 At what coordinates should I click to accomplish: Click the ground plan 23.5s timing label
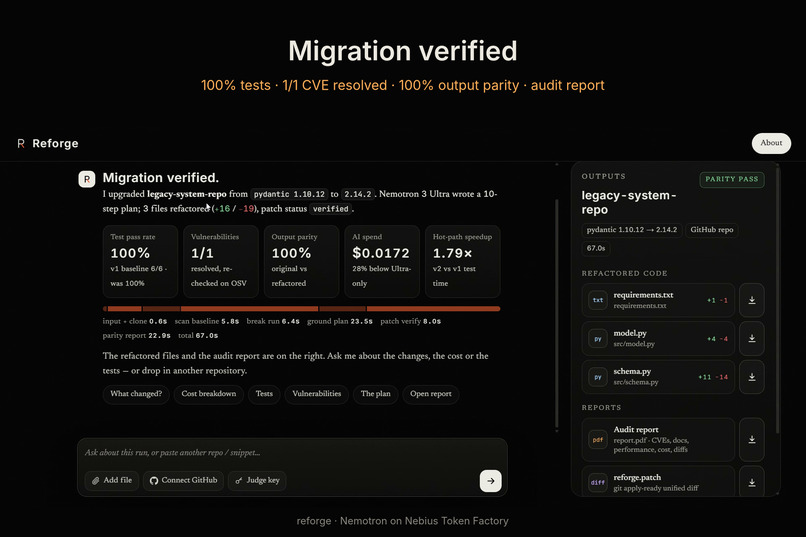(340, 321)
